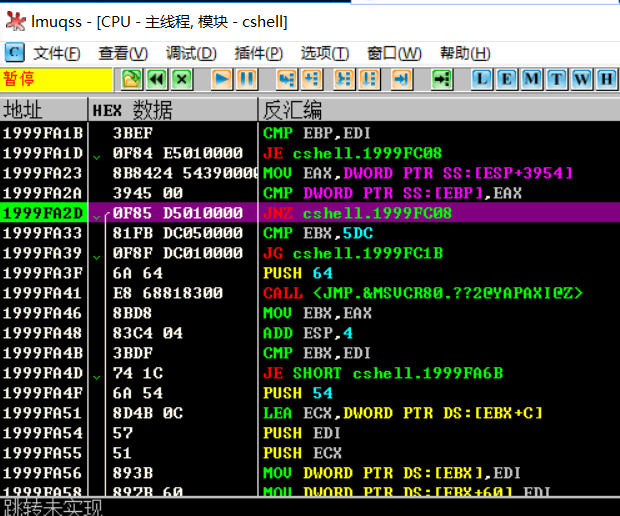Open the Log window with L button
The width and height of the screenshot is (620, 516).
(482, 79)
